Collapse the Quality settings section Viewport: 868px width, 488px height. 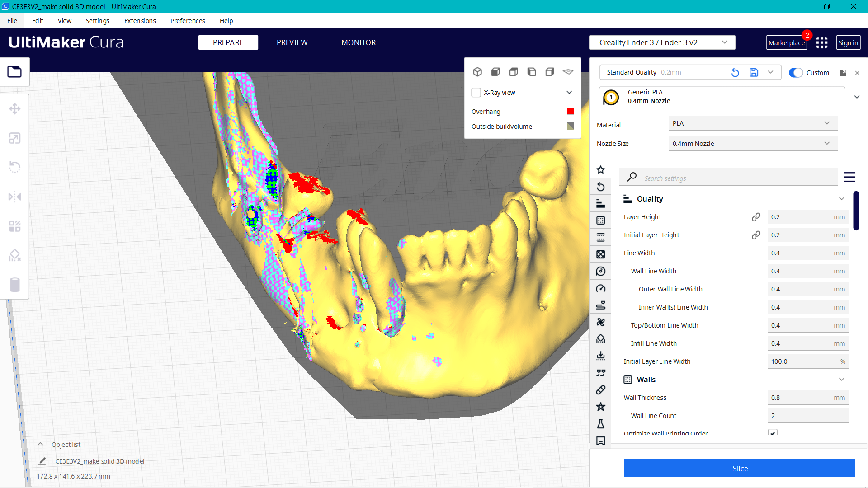(x=842, y=198)
